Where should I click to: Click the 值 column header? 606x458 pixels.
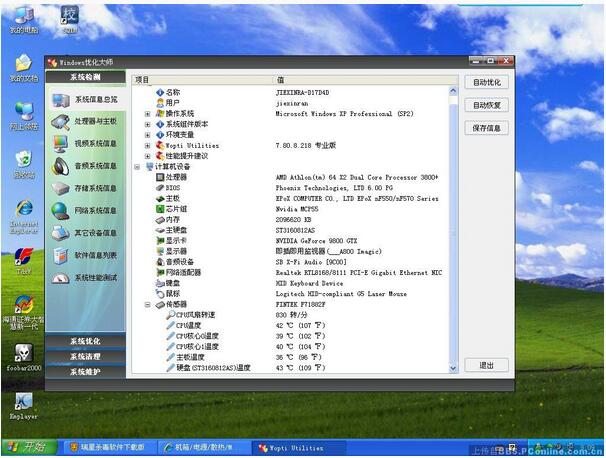(366, 80)
